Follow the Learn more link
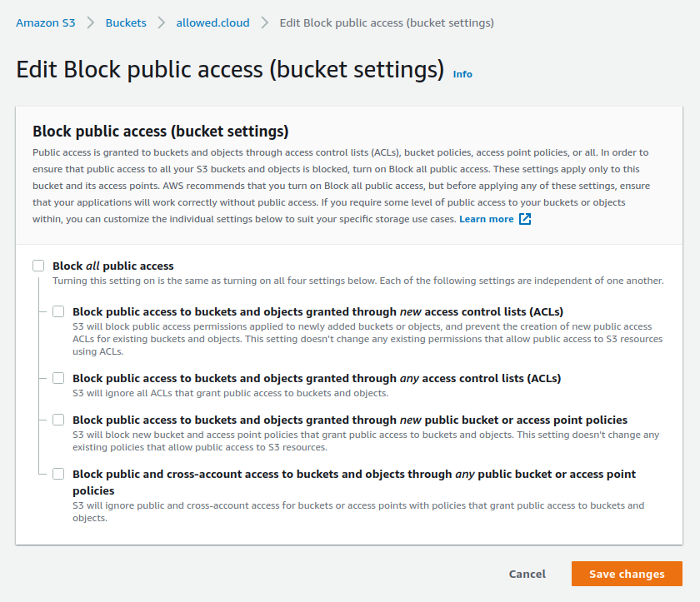 coord(486,219)
